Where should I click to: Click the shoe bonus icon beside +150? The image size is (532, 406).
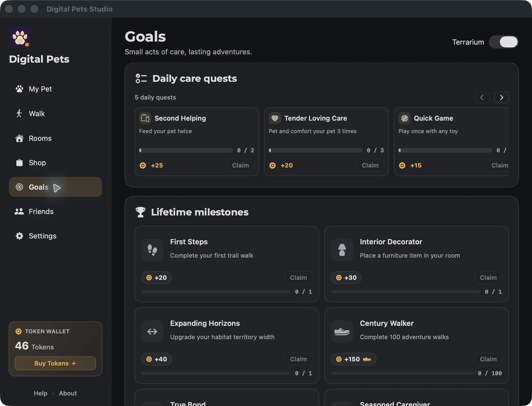coord(367,359)
